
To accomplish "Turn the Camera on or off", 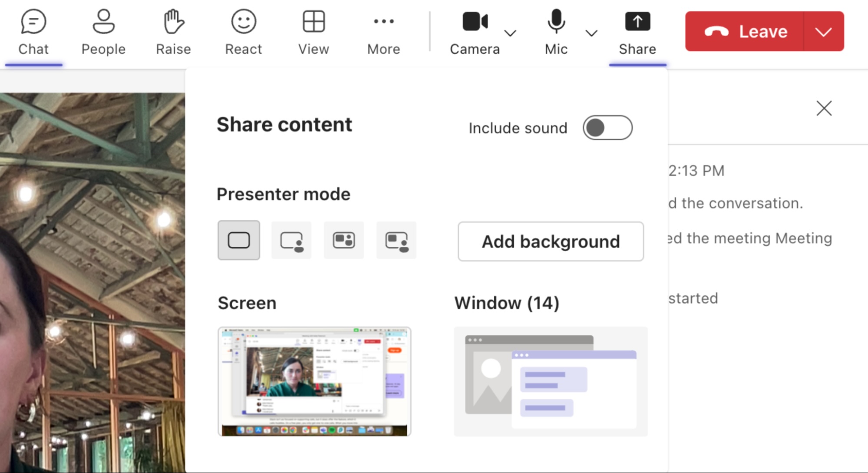I will [x=475, y=33].
